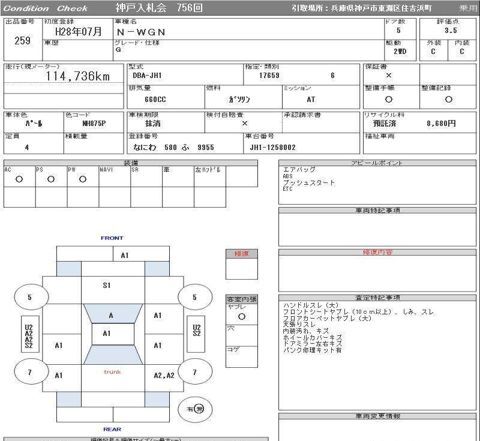Click the NAVI equipment cell
This screenshot has height=441, width=480.
coord(115,176)
